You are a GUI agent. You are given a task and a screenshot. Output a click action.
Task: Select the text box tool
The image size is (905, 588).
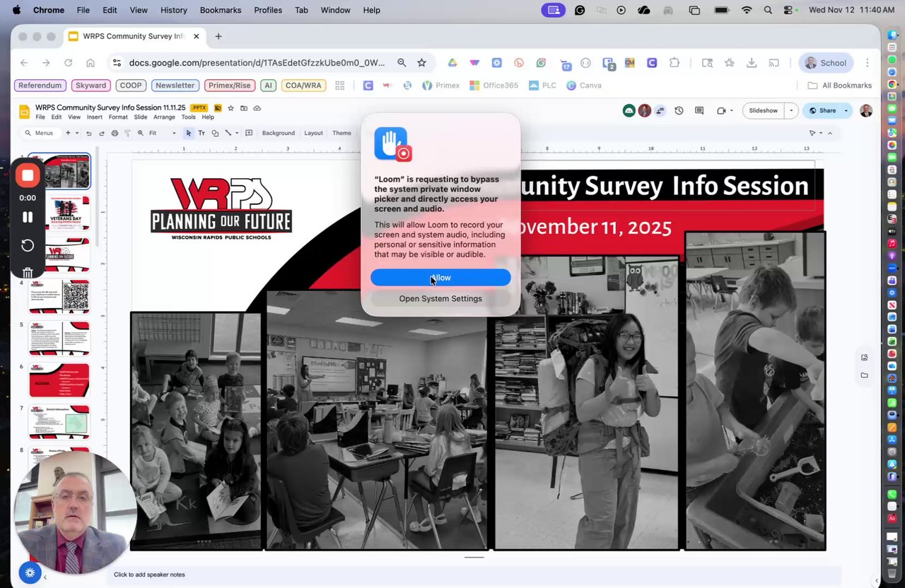(x=202, y=133)
